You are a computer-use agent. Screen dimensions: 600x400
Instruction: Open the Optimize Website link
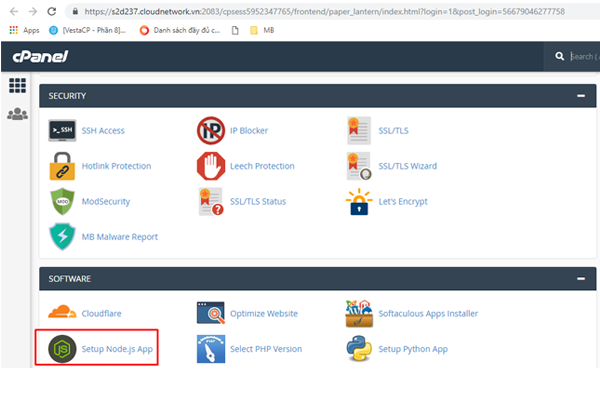(264, 313)
